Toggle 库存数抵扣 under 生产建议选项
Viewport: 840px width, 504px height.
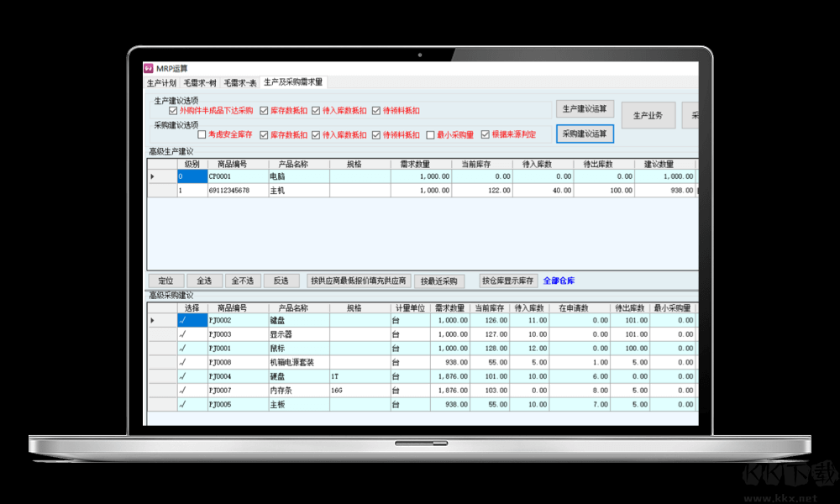point(264,111)
